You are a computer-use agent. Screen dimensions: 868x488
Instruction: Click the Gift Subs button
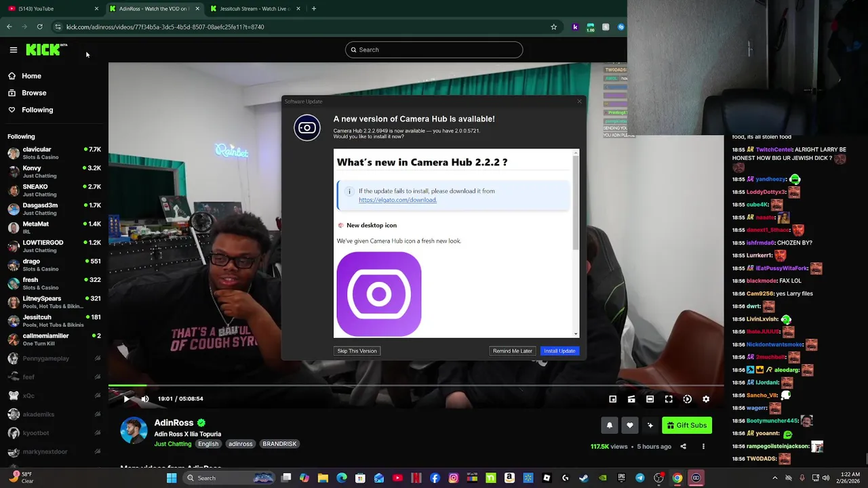pos(686,425)
